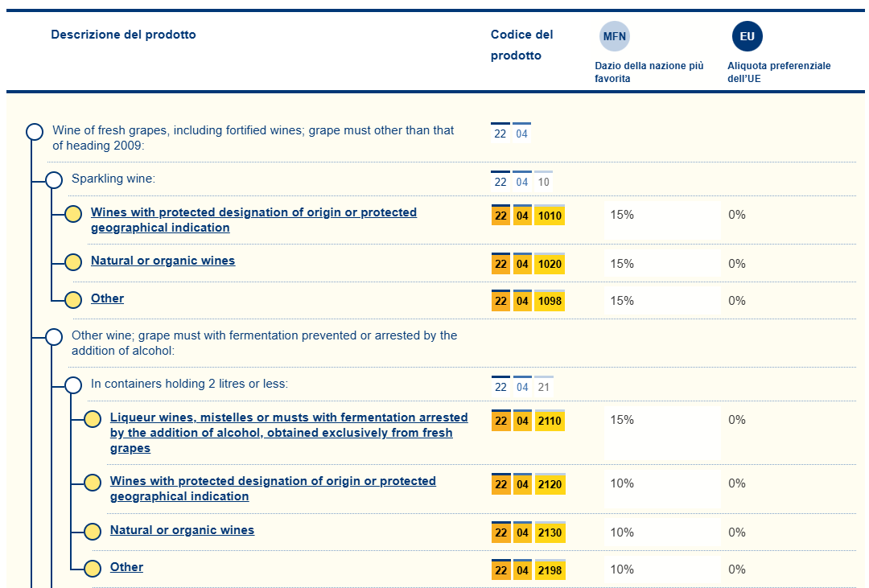This screenshot has width=869, height=588.
Task: Collapse the 'Wine of fresh grapes' root node
Action: click(35, 132)
